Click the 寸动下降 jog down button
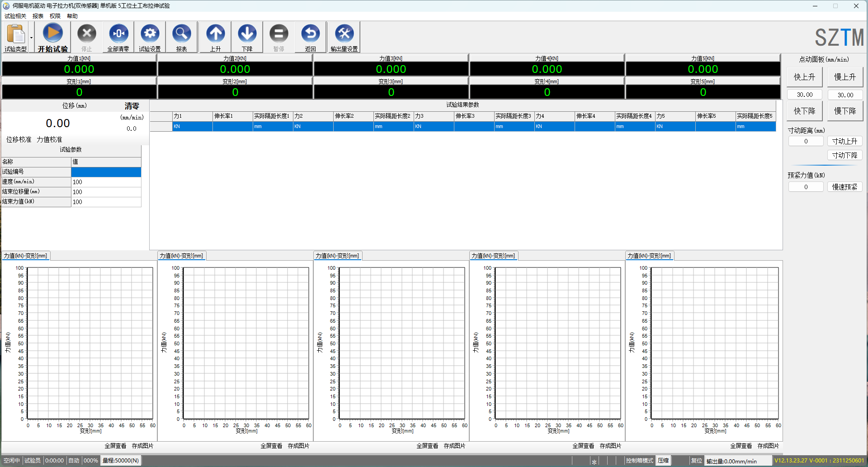Viewport: 868px width, 467px height. (845, 155)
